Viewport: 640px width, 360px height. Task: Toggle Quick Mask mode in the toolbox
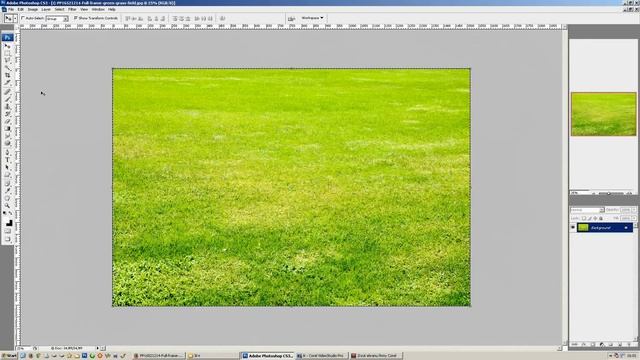[7, 231]
